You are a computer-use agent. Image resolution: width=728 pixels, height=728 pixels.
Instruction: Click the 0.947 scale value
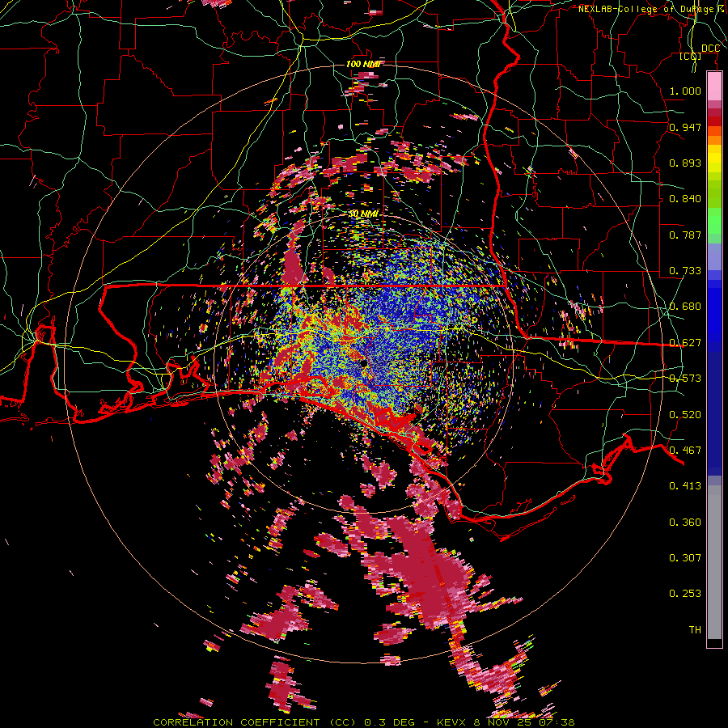pos(685,127)
